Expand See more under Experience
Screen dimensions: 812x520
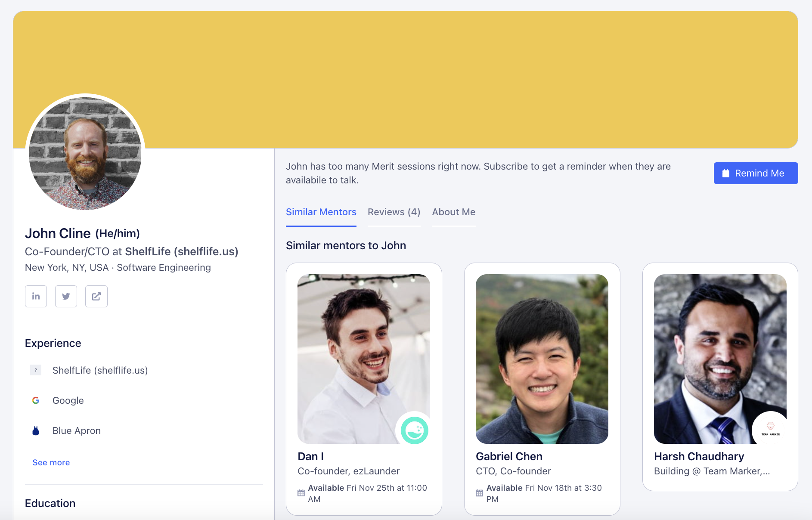pyautogui.click(x=51, y=462)
